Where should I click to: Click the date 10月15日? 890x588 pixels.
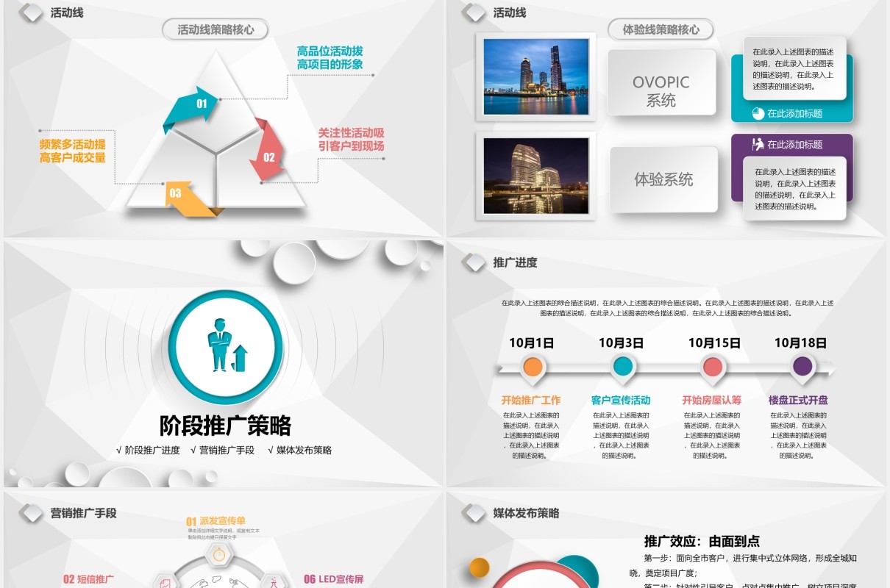(x=714, y=343)
